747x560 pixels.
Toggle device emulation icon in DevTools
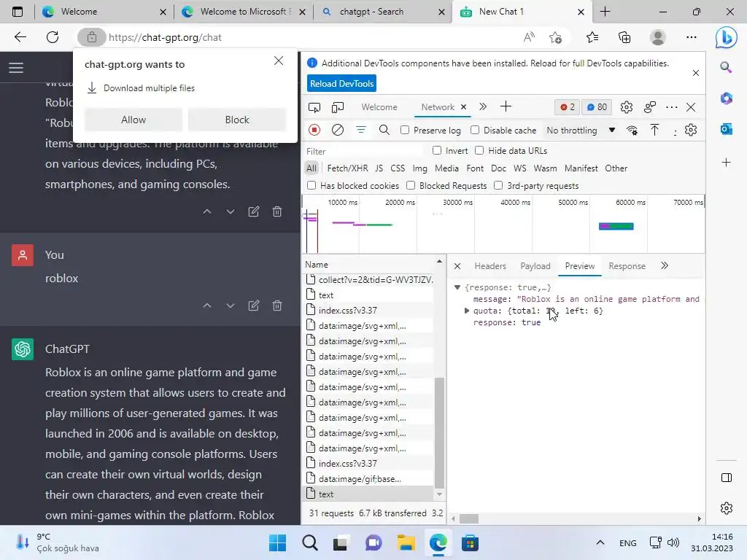pos(337,108)
